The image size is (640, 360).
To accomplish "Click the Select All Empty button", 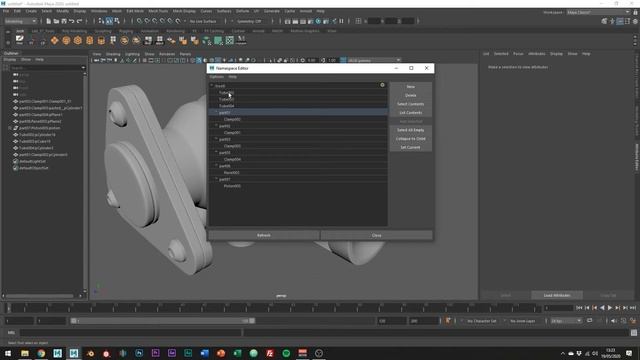I will 411,130.
